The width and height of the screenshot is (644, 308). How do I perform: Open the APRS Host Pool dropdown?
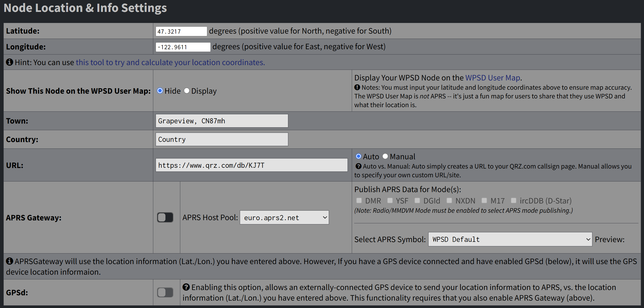pos(284,217)
